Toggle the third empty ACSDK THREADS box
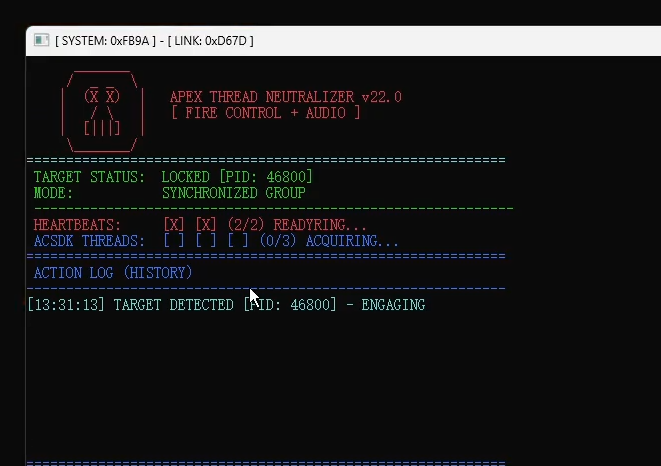 (238, 241)
